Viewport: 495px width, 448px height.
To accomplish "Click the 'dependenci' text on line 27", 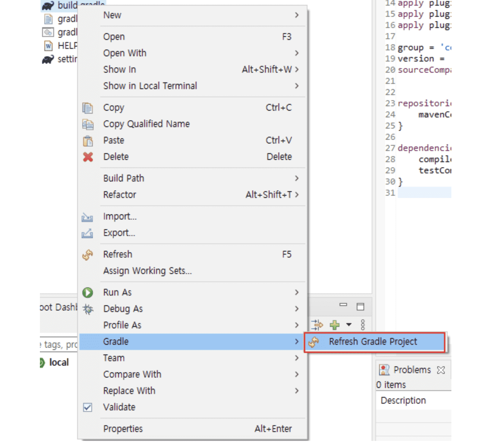I will 425,148.
